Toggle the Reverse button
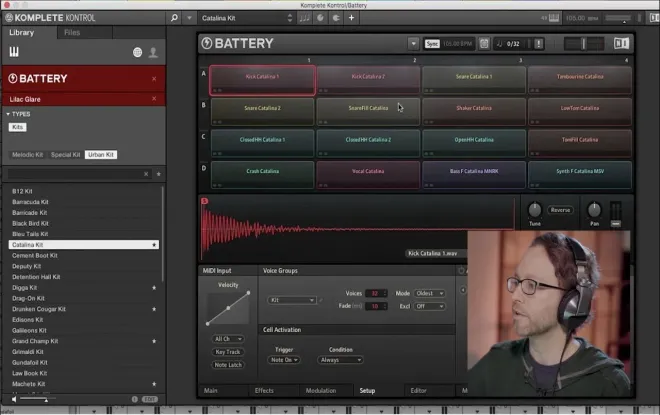This screenshot has height=415, width=660. [x=560, y=210]
